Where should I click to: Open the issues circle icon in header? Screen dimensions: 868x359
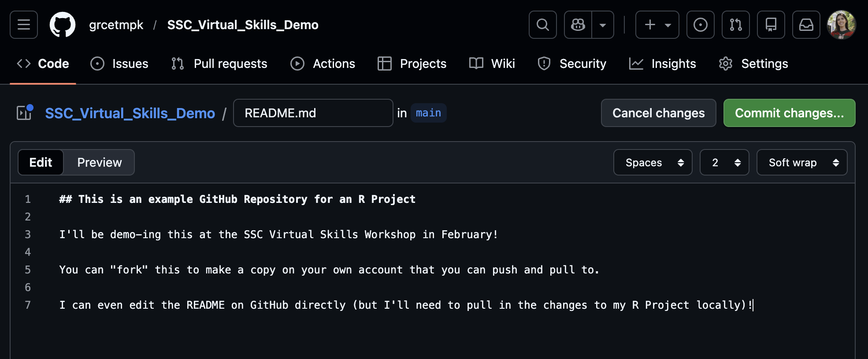700,25
